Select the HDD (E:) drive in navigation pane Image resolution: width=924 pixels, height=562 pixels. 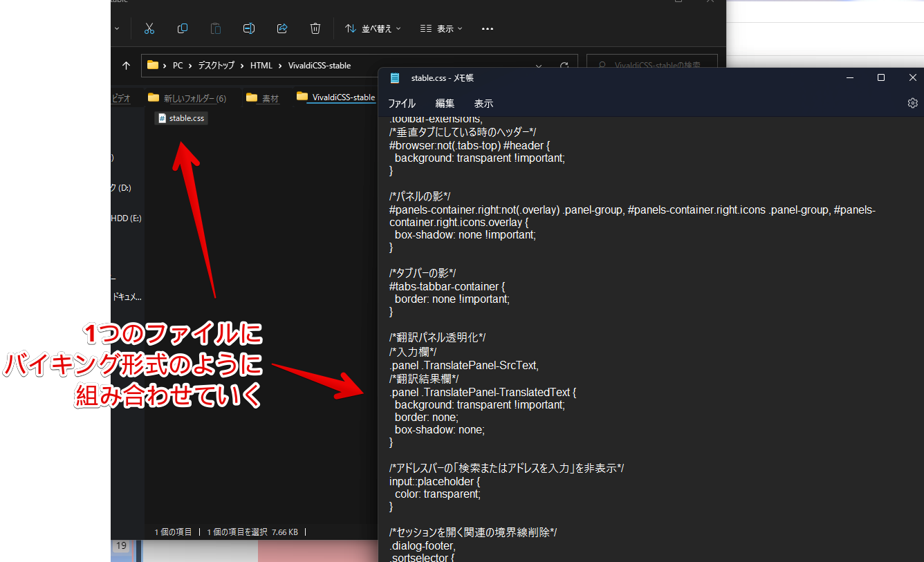pyautogui.click(x=127, y=218)
